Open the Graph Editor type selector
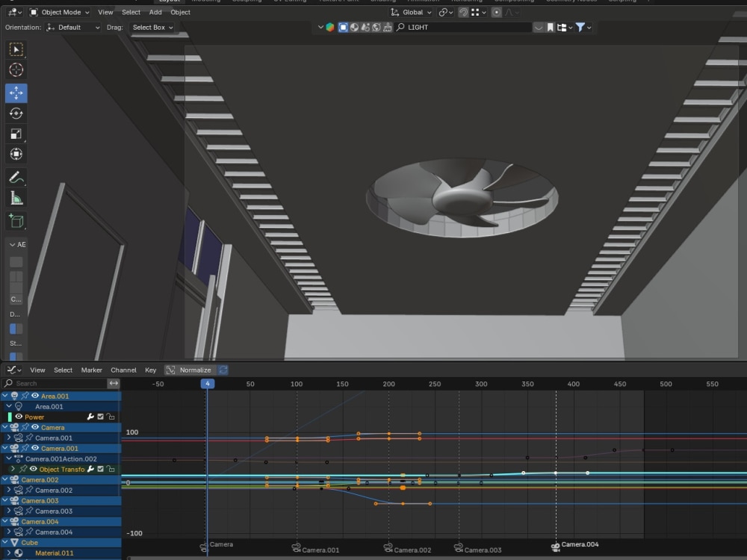The image size is (747, 560). (x=13, y=370)
